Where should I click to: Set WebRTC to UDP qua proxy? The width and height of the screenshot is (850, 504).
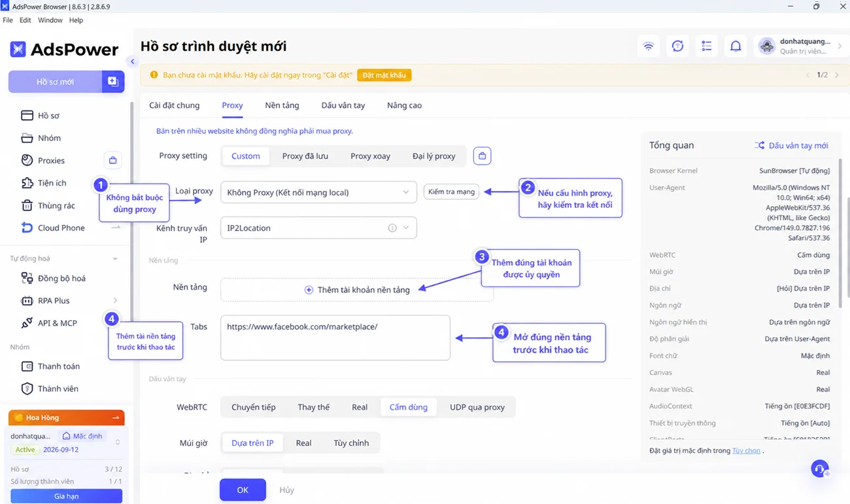click(x=477, y=407)
